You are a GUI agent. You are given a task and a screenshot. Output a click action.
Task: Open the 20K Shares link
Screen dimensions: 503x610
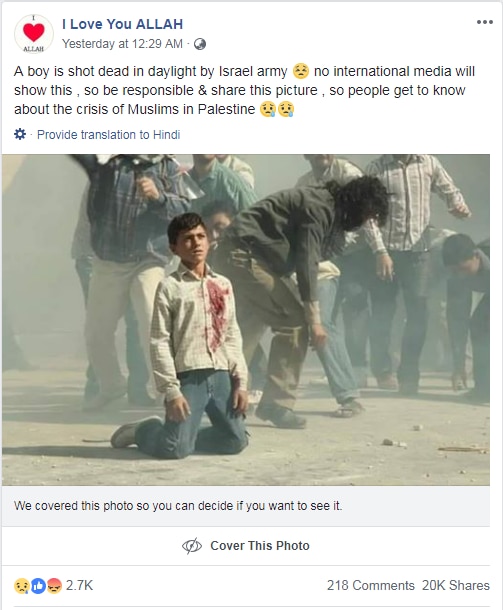(x=456, y=585)
